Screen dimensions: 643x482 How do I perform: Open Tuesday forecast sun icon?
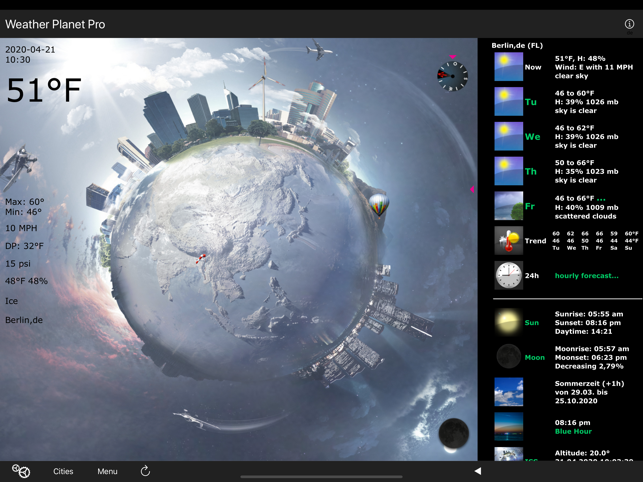[x=508, y=101]
